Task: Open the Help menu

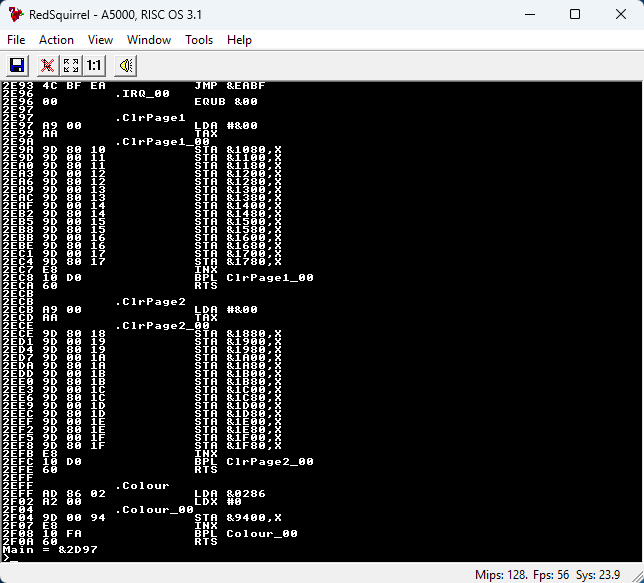Action: pyautogui.click(x=239, y=40)
